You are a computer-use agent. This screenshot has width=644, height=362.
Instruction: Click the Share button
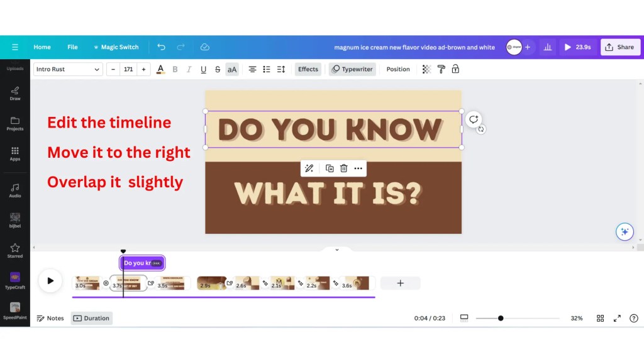point(620,47)
